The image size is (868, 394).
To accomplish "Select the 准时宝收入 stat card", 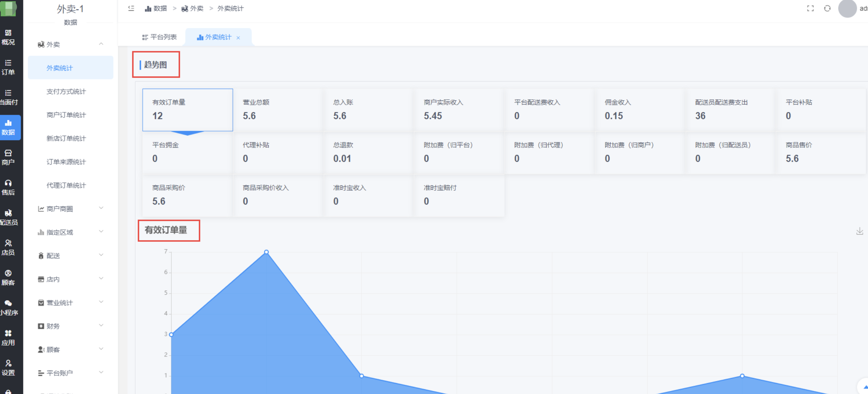I will (x=368, y=195).
